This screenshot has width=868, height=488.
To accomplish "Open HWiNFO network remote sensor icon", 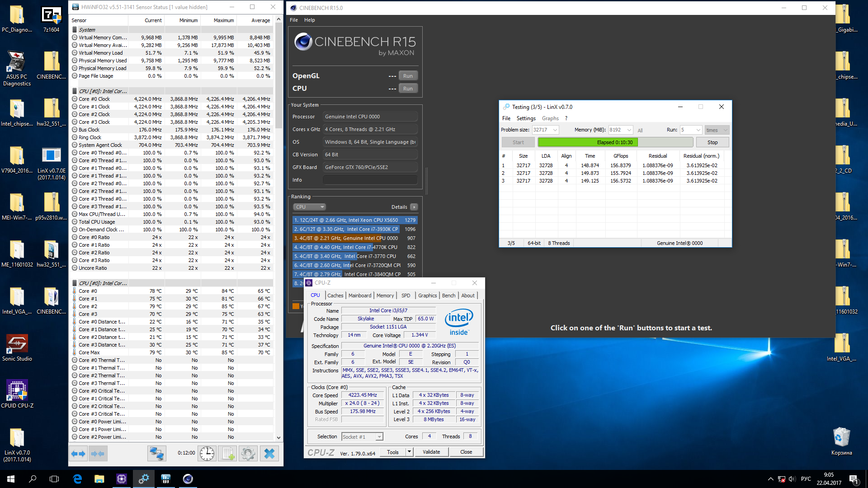I will [x=157, y=454].
